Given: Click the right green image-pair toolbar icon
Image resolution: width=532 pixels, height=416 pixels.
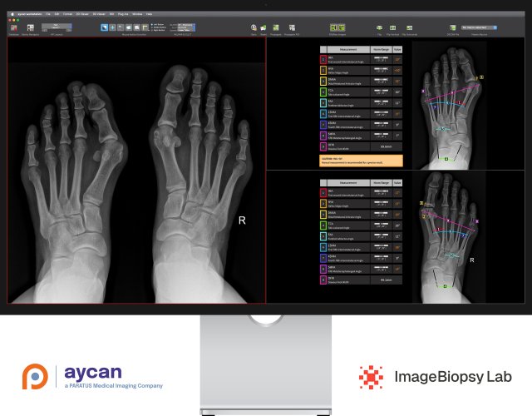Looking at the screenshot, I should (342, 27).
